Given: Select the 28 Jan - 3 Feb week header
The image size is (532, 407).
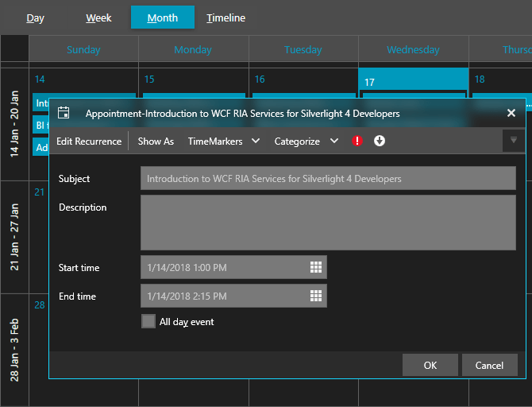Looking at the screenshot, I should pyautogui.click(x=14, y=350).
